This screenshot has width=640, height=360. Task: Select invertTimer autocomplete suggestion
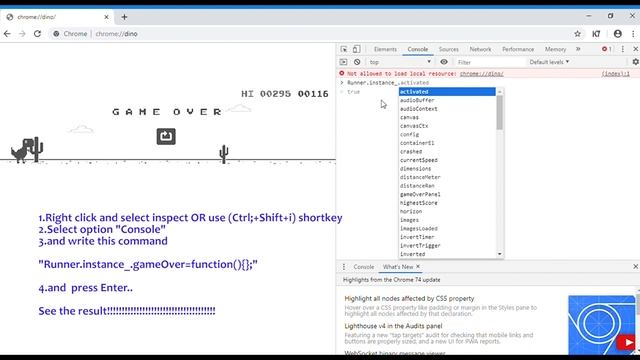pyautogui.click(x=447, y=237)
